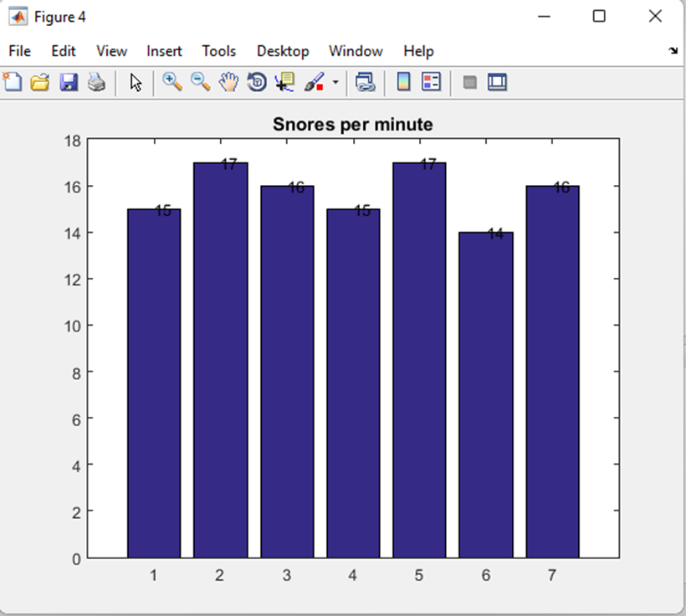Select the Zoom Out tool
The width and height of the screenshot is (686, 616).
pos(200,81)
